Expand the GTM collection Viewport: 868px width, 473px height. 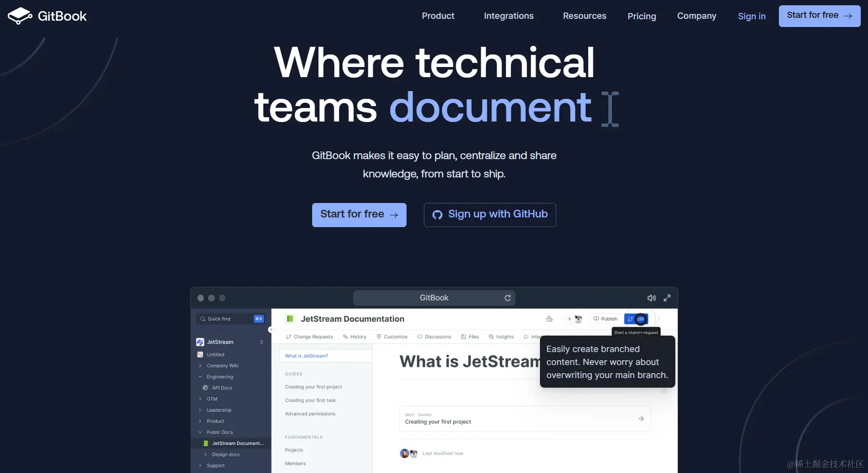(200, 399)
